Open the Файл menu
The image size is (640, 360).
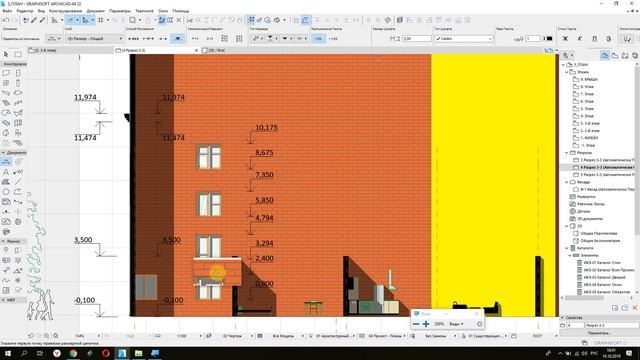click(x=7, y=11)
